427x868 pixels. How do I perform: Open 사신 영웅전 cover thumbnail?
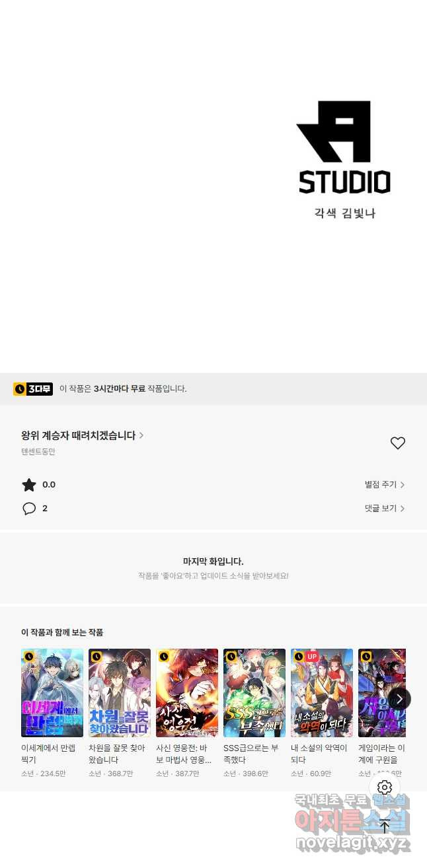[x=187, y=693]
